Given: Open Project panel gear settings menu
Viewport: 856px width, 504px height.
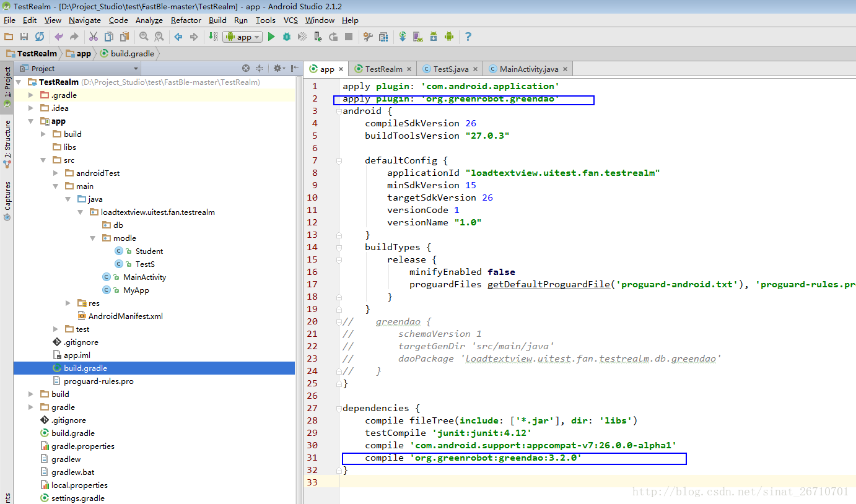Looking at the screenshot, I should [x=278, y=69].
